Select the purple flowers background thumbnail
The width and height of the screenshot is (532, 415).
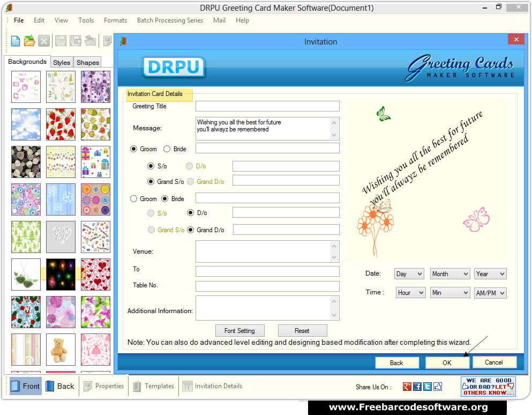coord(96,87)
